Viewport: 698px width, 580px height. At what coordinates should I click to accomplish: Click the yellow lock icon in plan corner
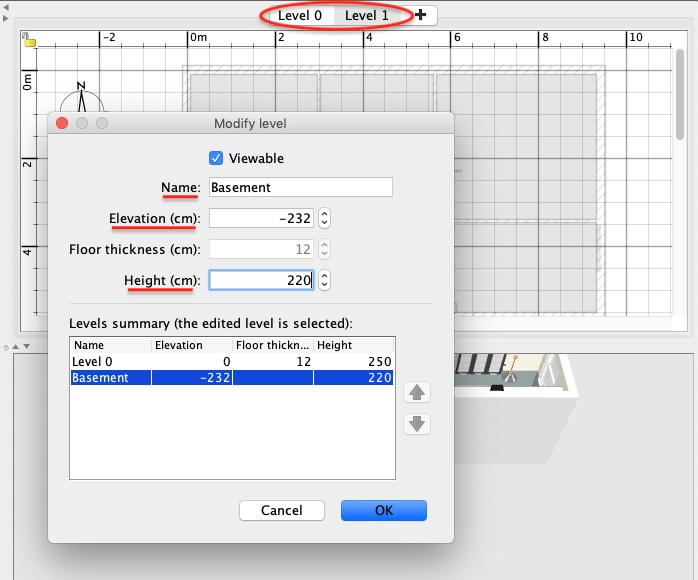(30, 42)
